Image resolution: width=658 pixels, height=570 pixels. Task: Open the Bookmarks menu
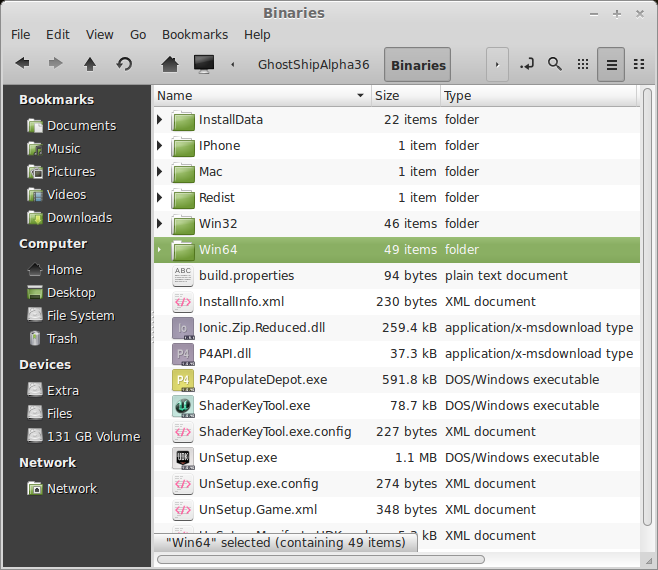tap(195, 34)
